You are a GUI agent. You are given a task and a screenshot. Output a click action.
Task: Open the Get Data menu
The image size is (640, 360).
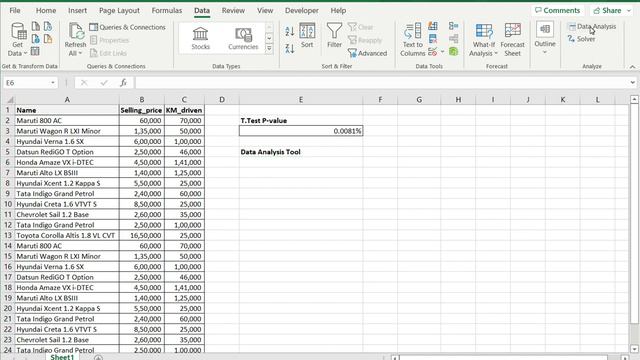(18, 40)
